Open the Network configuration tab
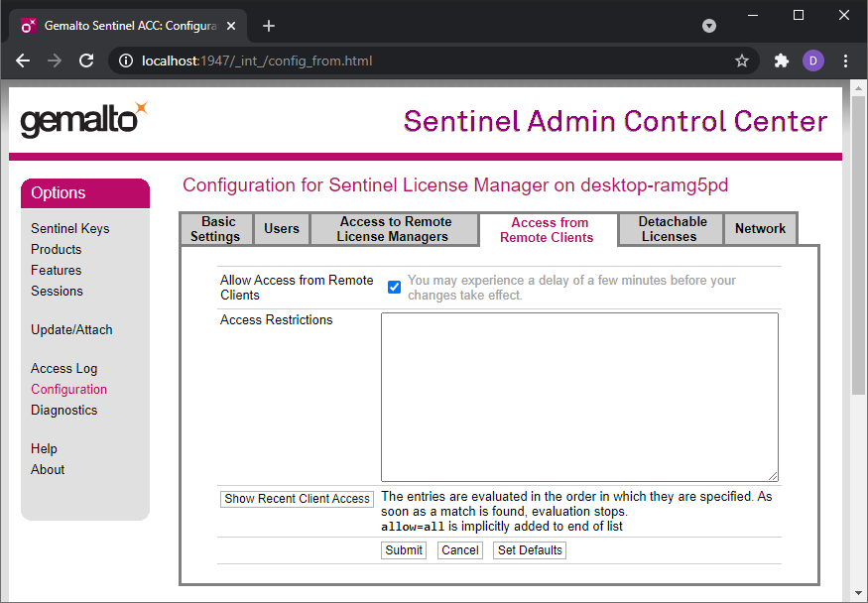 760,228
